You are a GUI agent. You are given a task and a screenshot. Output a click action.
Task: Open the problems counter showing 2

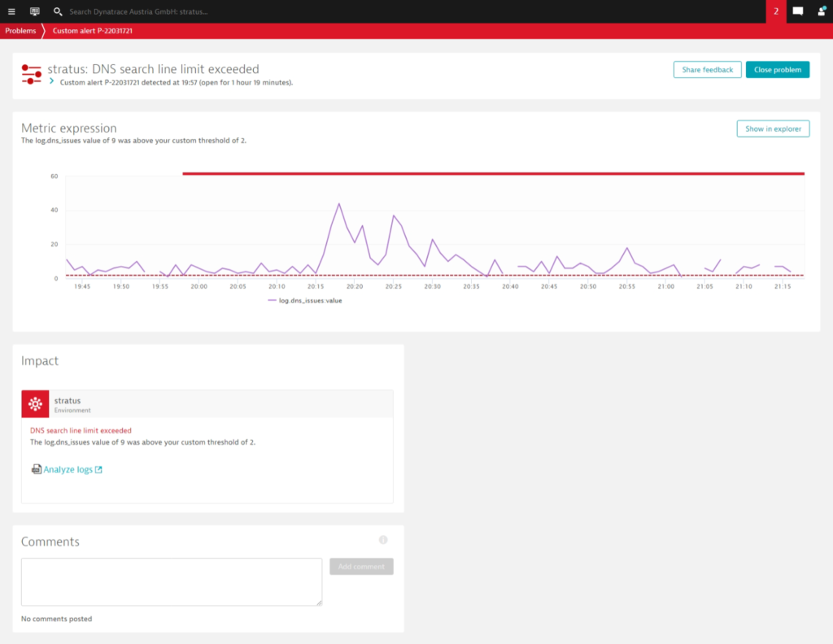(x=775, y=11)
